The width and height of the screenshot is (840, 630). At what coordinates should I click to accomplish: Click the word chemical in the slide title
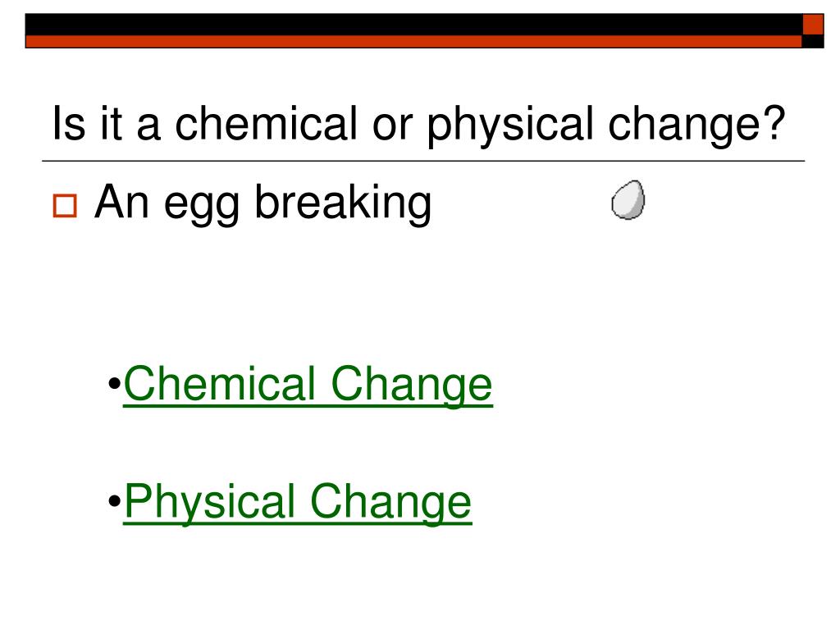pos(267,123)
